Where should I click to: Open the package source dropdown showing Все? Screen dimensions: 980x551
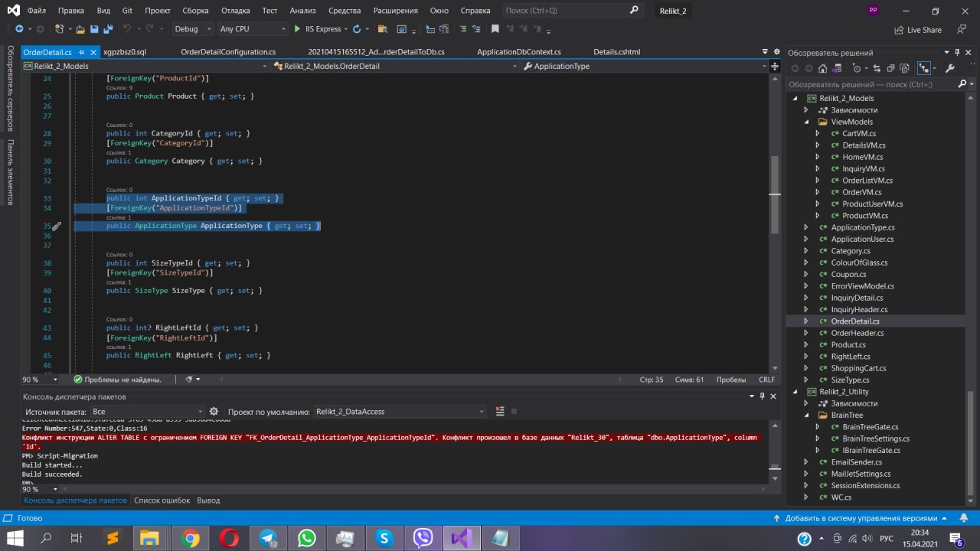coord(147,412)
